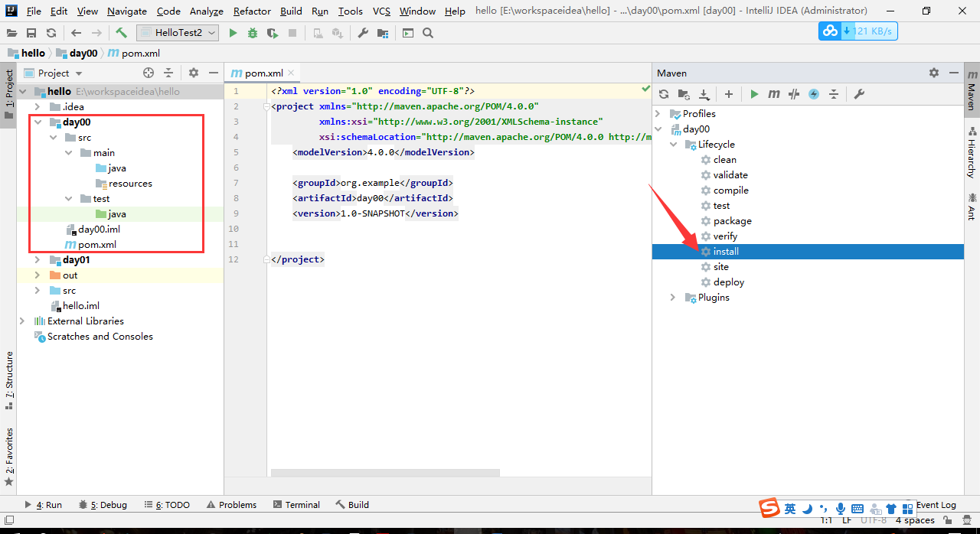980x534 pixels.
Task: Open Project Structure folder icon
Action: click(382, 33)
